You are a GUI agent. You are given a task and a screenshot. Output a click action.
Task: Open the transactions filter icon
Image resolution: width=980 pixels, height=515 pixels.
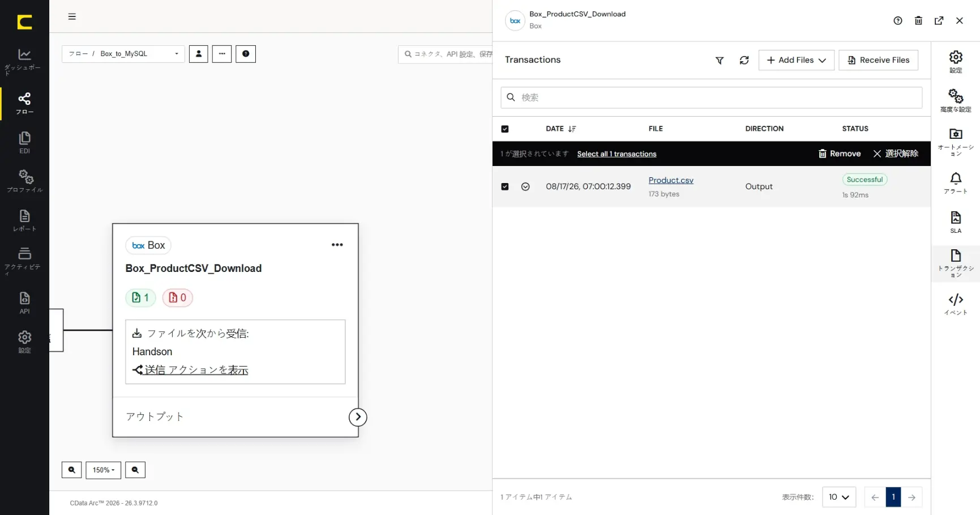coord(720,60)
